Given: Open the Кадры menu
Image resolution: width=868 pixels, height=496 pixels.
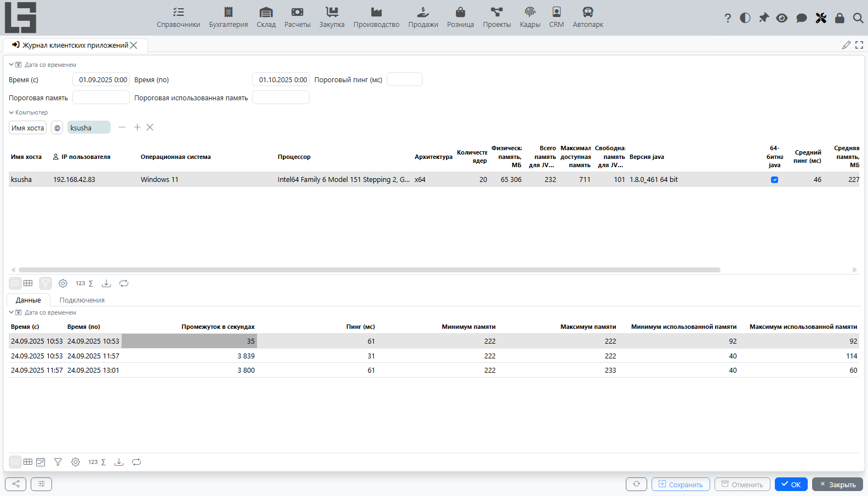Looking at the screenshot, I should (530, 18).
